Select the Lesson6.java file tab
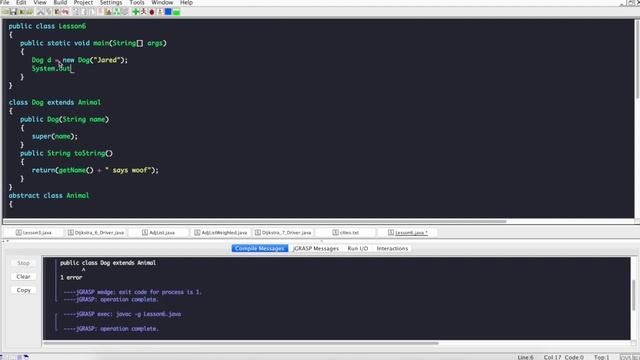This screenshot has width=640, height=360. [407, 233]
